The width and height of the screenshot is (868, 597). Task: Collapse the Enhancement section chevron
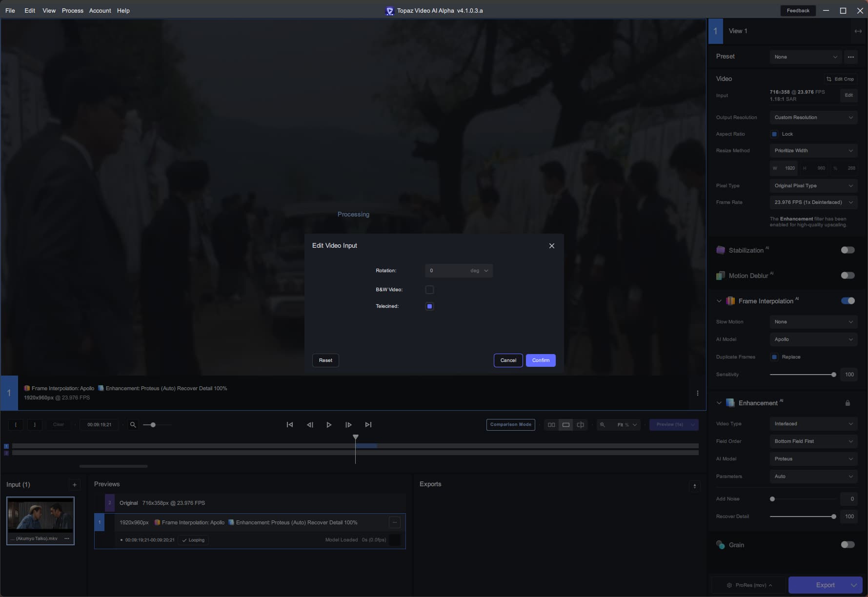(719, 403)
